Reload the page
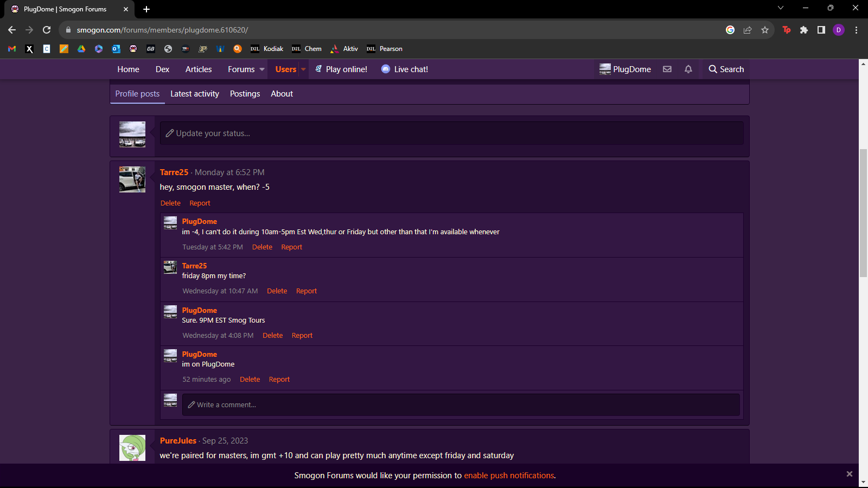This screenshot has height=488, width=868. [x=47, y=30]
